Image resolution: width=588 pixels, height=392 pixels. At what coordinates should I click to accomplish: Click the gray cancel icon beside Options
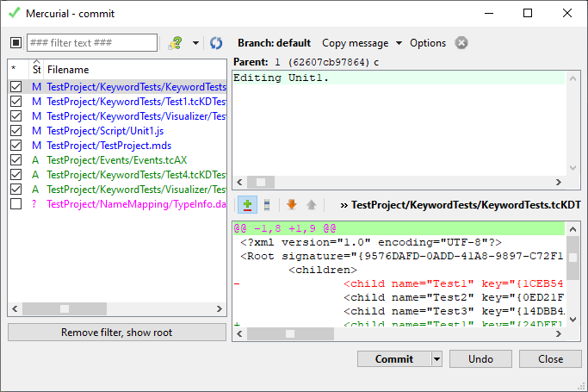(462, 43)
